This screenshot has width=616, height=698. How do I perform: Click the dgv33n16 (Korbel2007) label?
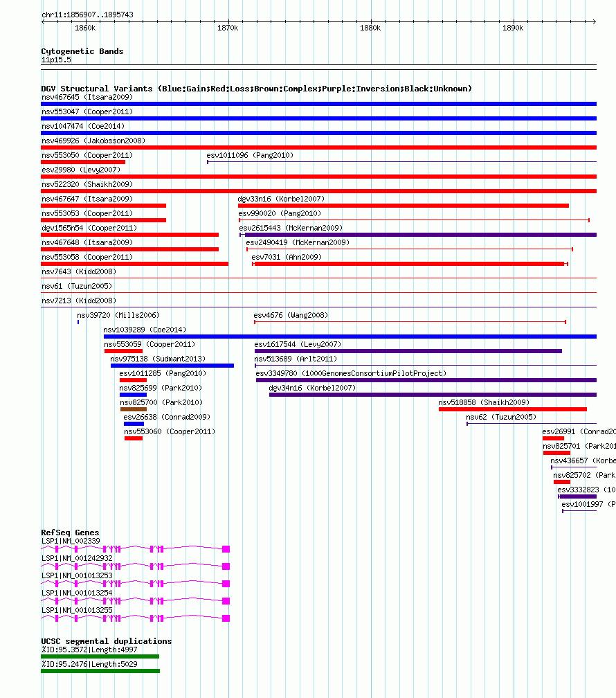[281, 199]
